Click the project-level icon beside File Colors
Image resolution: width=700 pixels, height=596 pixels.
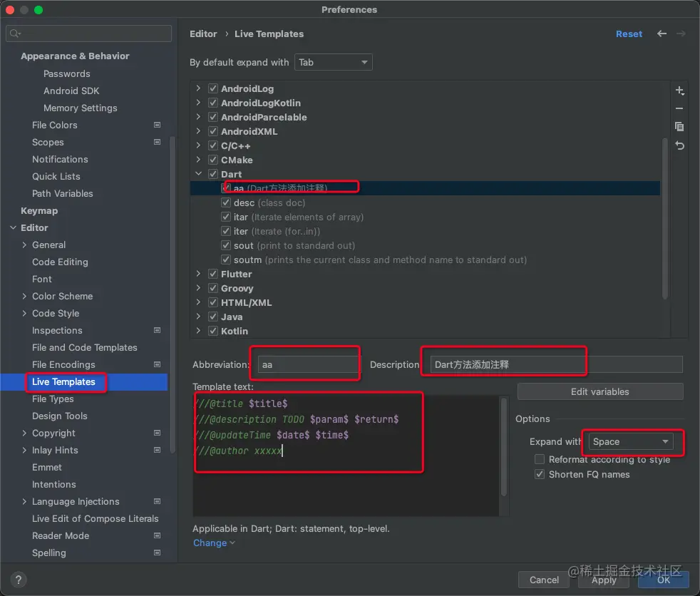(157, 125)
